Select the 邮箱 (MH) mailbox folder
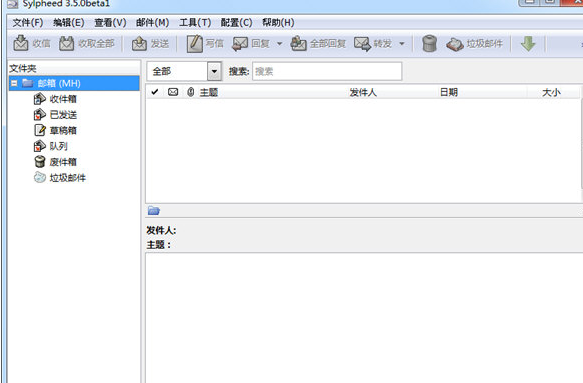 click(74, 83)
